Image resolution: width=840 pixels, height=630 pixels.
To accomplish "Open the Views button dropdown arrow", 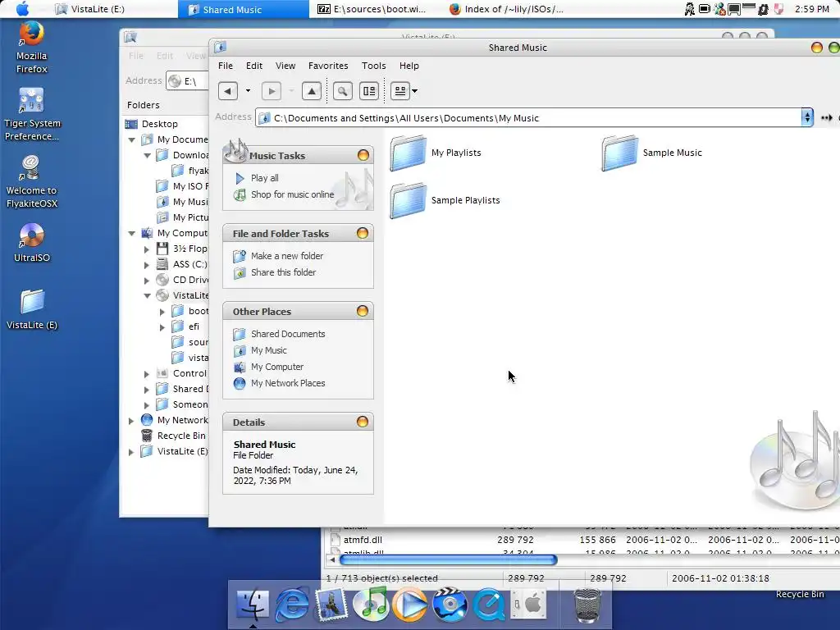I will point(414,91).
